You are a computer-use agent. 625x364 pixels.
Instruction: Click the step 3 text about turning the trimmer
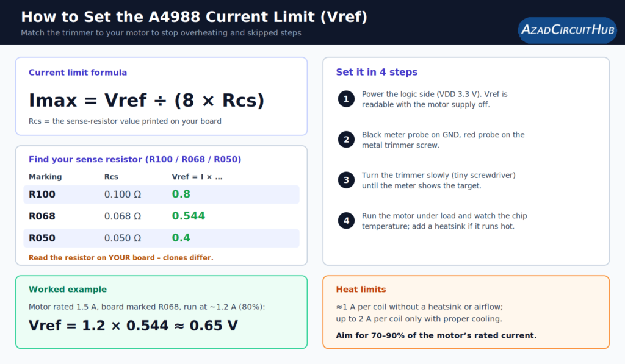coord(438,180)
